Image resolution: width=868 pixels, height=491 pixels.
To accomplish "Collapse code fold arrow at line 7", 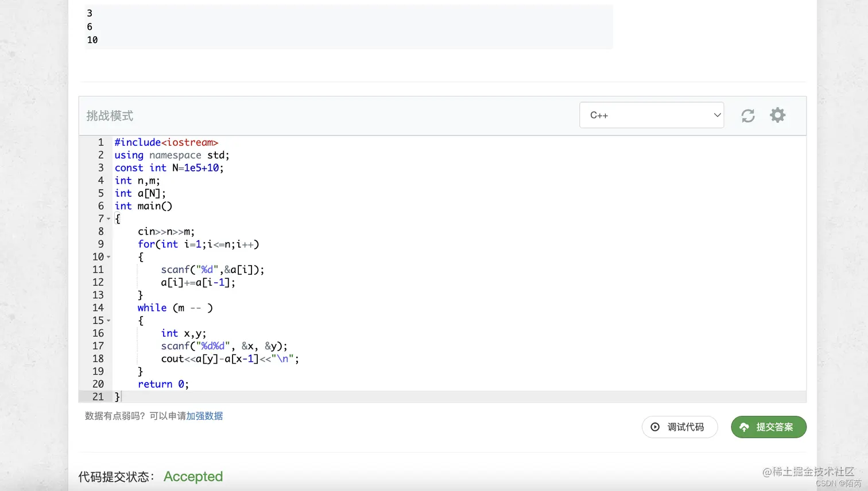I will (x=108, y=219).
